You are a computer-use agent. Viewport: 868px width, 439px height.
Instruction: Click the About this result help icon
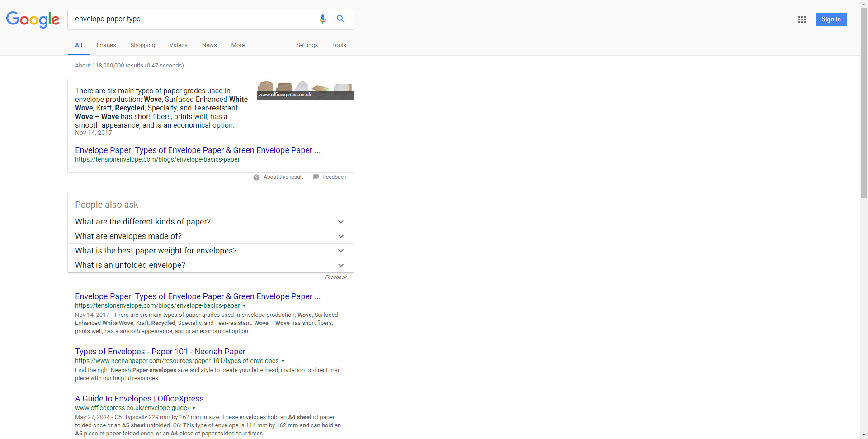click(x=256, y=177)
